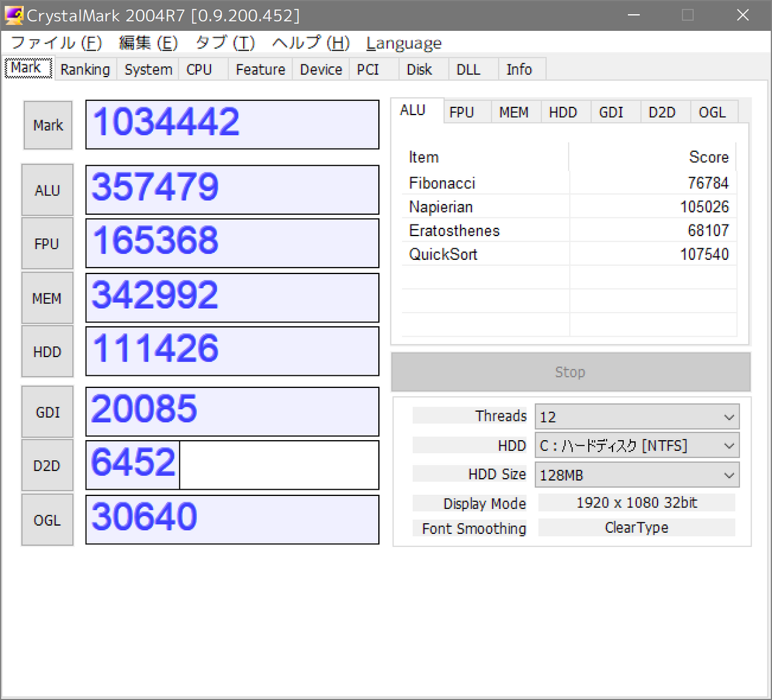This screenshot has width=772, height=700.
Task: Click the ALU score 357479
Action: pyautogui.click(x=232, y=190)
